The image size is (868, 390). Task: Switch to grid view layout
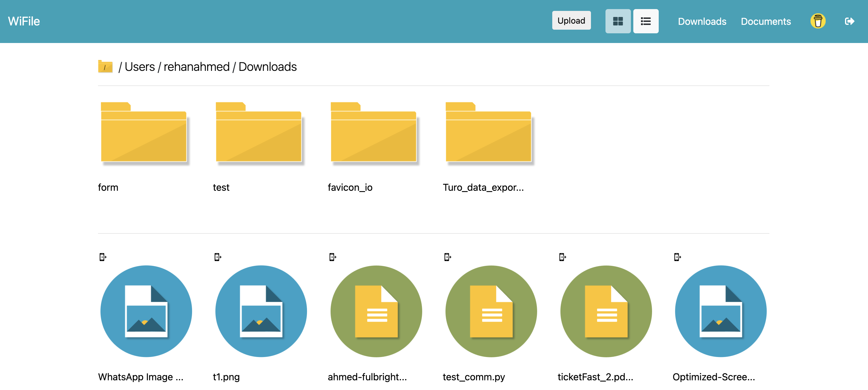pyautogui.click(x=618, y=21)
